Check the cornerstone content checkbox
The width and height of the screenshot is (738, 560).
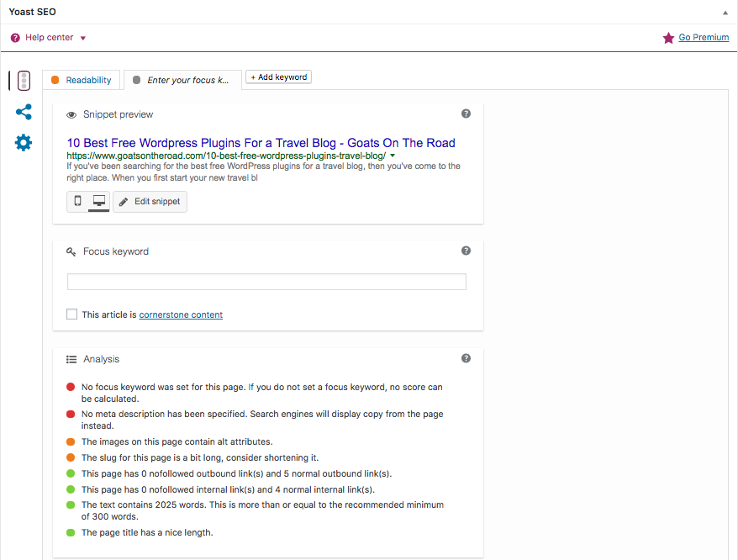pyautogui.click(x=71, y=314)
